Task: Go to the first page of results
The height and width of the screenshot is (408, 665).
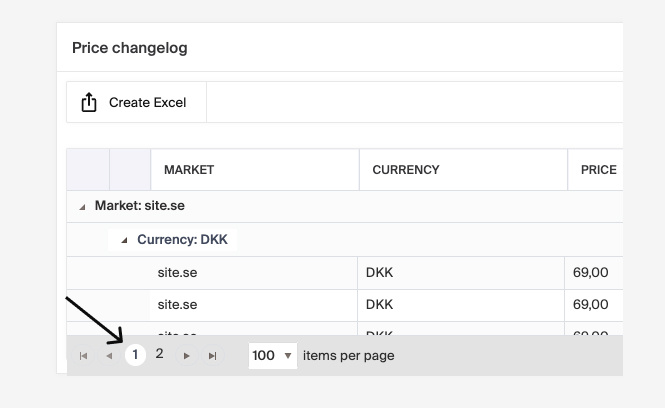Action: (83, 356)
